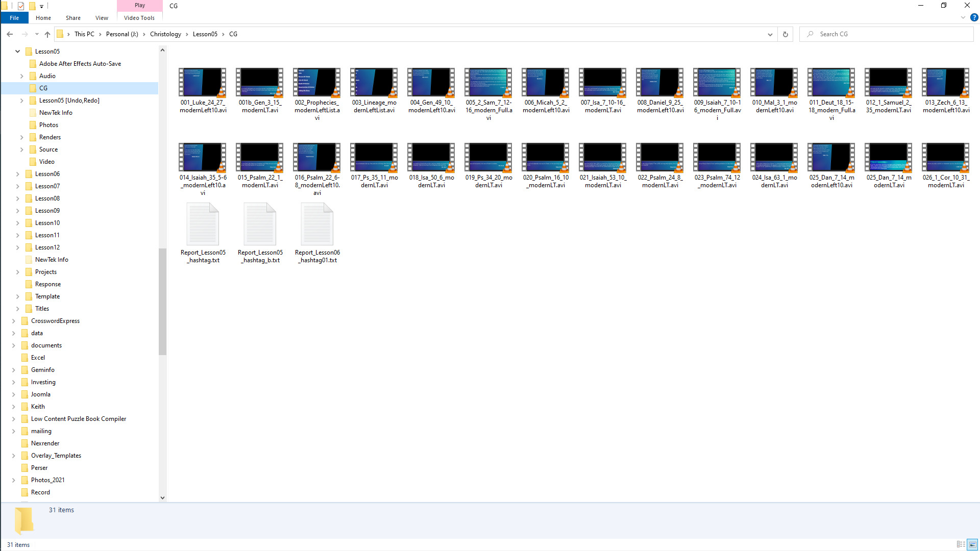Select 018_Isa_50_6_modernLT.avi file
The image size is (980, 551).
point(431,165)
